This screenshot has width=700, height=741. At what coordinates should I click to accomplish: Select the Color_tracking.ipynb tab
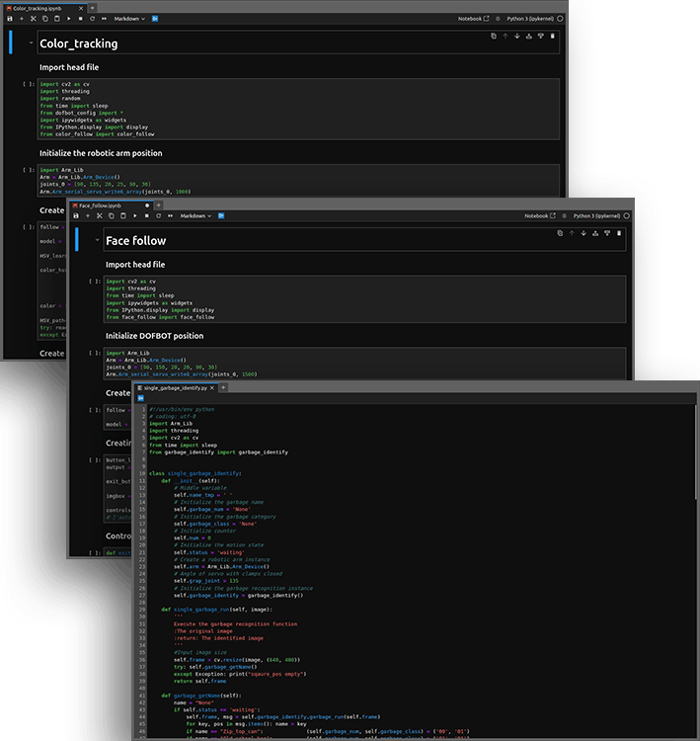point(38,9)
